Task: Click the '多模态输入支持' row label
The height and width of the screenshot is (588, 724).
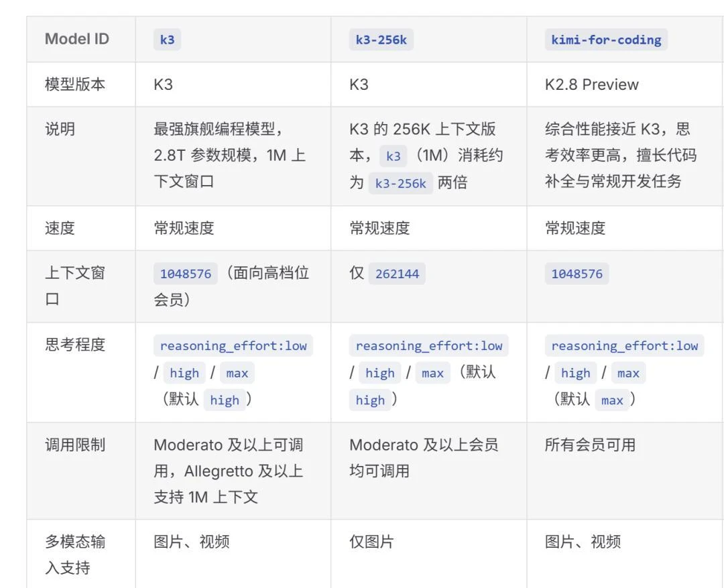Action: pos(75,554)
